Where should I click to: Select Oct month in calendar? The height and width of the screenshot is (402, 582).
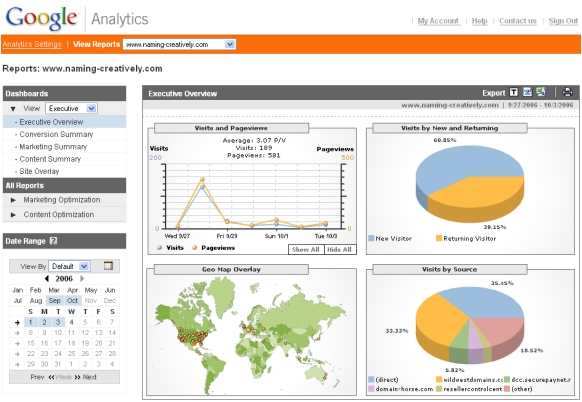point(72,301)
